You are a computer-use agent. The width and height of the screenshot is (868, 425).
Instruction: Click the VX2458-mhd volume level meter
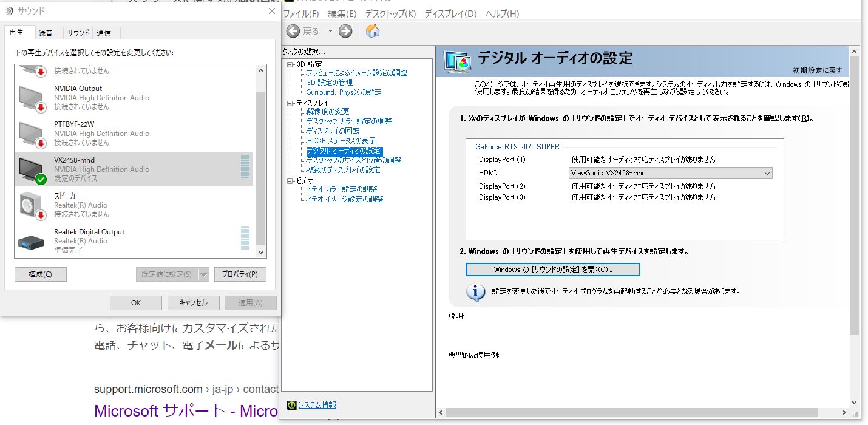click(x=245, y=166)
